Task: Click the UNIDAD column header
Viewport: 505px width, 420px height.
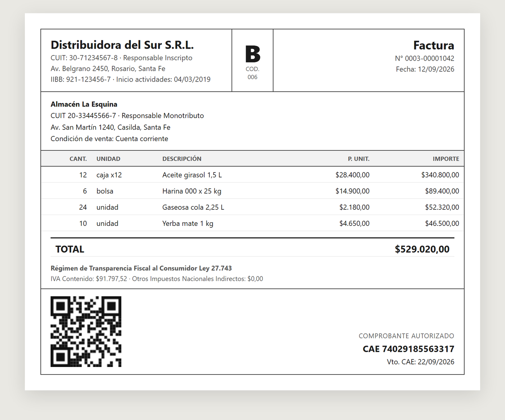Action: click(109, 159)
